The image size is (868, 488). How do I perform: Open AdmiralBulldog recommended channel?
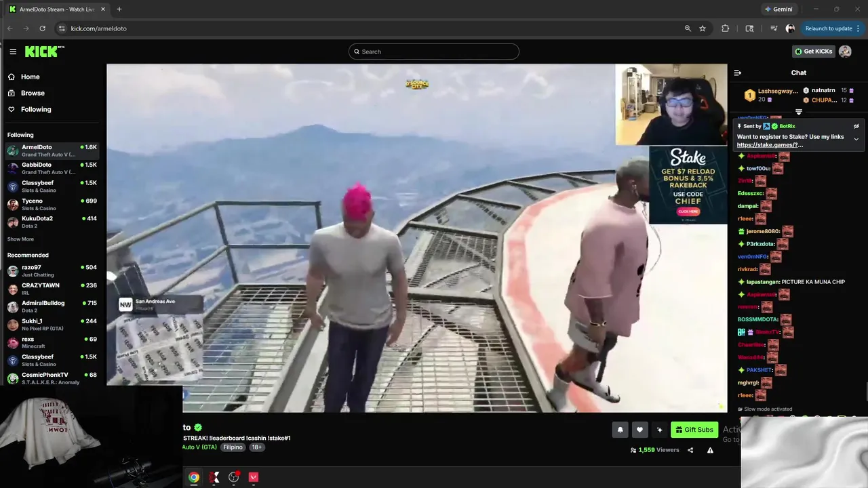(52, 306)
